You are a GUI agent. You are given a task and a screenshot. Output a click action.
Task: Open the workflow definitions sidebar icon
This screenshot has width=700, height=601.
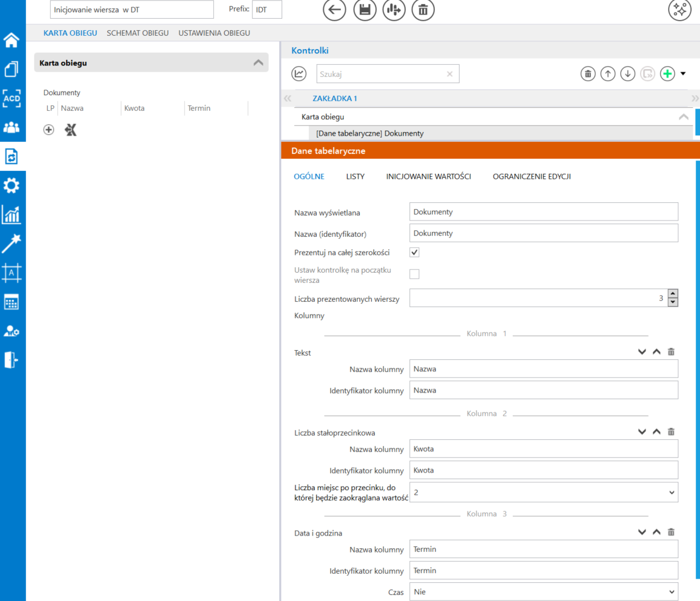pyautogui.click(x=12, y=157)
